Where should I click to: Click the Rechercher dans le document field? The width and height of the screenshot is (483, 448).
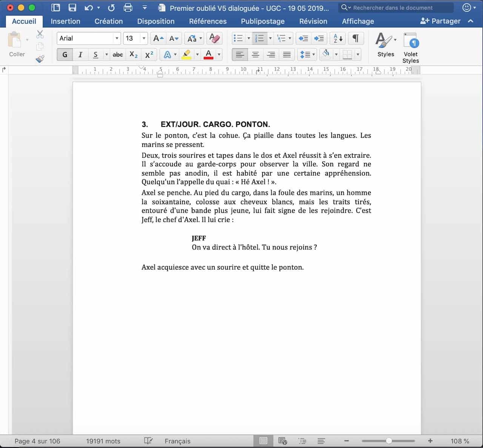pos(396,8)
